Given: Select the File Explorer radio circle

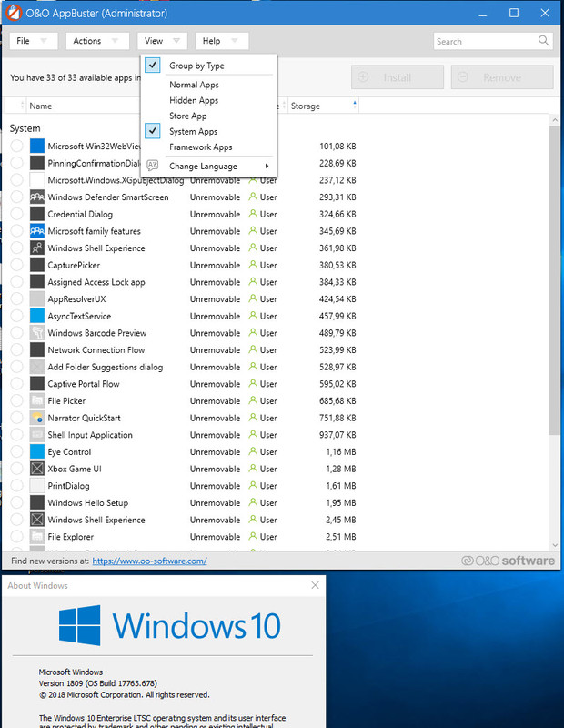Looking at the screenshot, I should [x=16, y=537].
